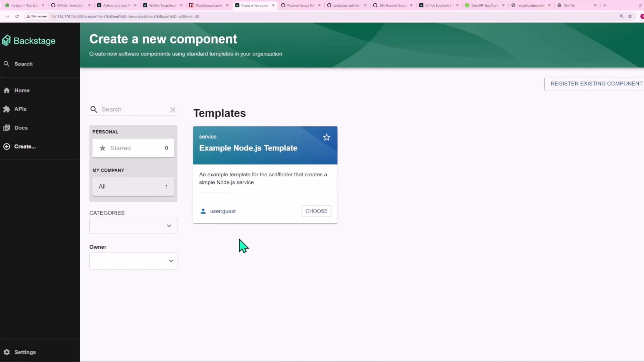Select the All filter under My Company
The height and width of the screenshot is (362, 644).
pos(133,186)
